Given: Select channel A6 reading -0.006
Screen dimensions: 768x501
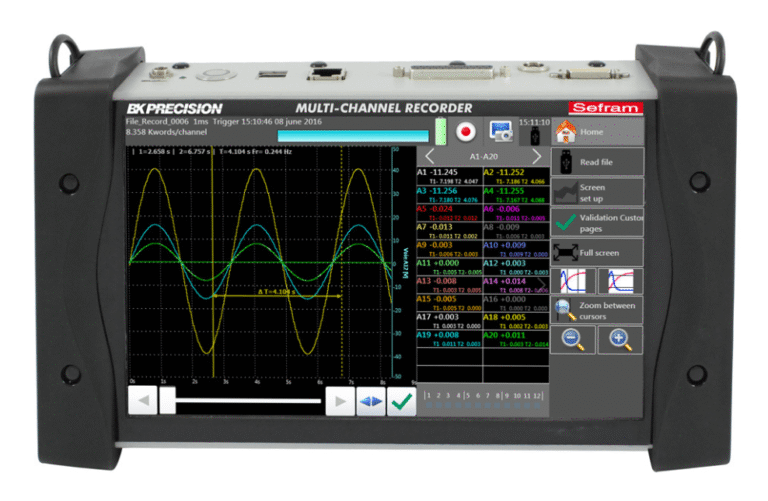Looking at the screenshot, I should click(516, 213).
